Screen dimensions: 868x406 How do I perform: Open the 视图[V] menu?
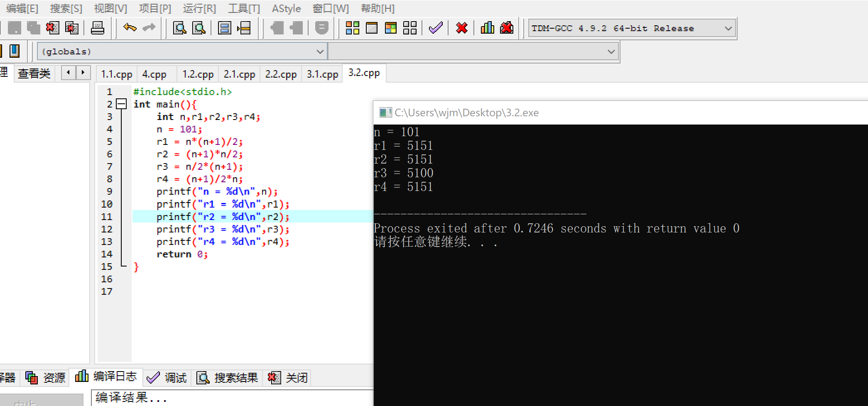click(x=110, y=8)
